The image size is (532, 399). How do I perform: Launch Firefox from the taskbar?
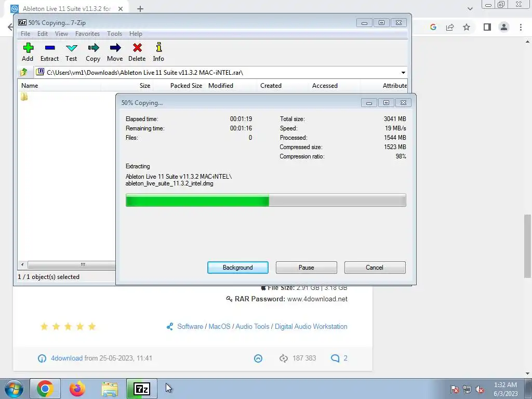coord(77,389)
